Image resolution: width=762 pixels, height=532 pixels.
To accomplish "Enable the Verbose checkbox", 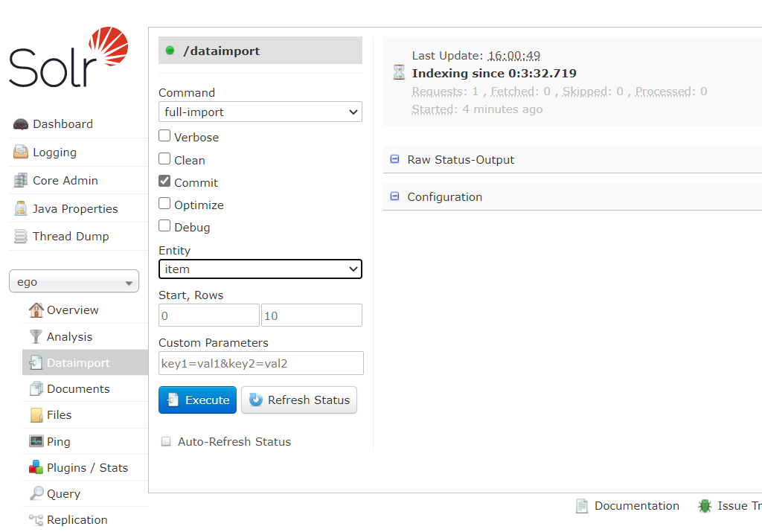I will point(164,135).
